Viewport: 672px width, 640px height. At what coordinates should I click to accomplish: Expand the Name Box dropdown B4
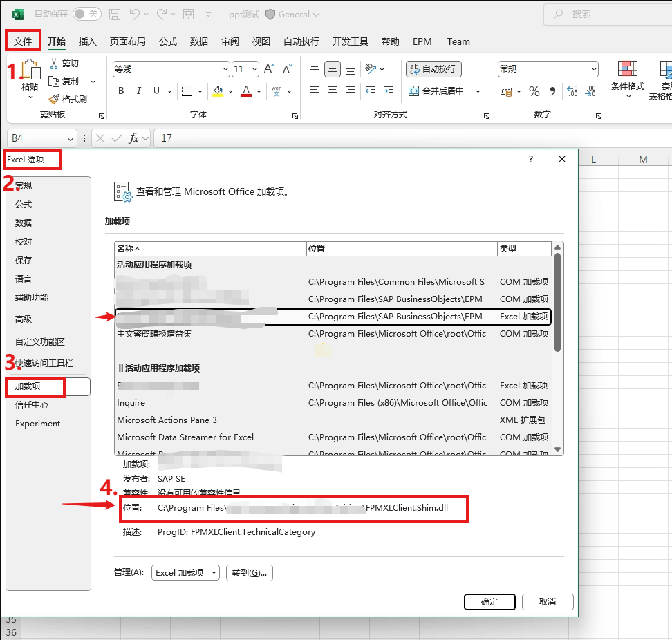[x=71, y=138]
